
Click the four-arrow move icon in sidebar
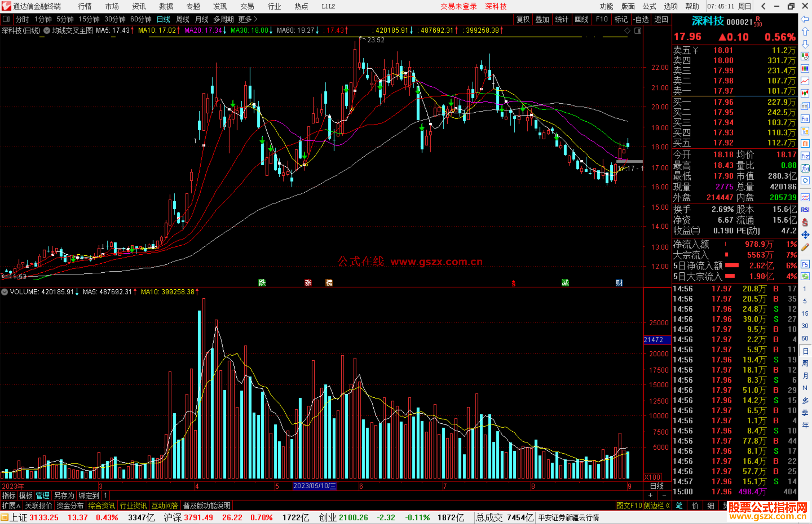805,235
